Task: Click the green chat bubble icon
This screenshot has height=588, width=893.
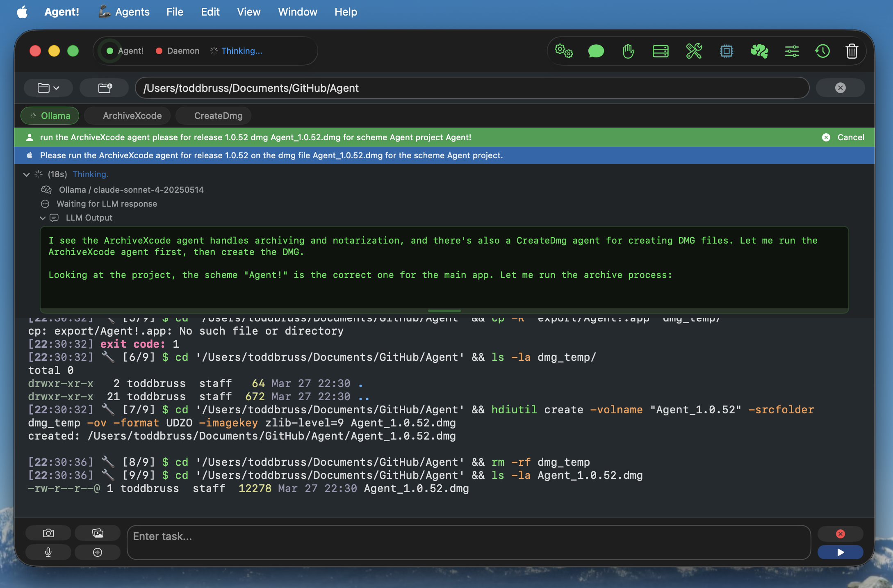Action: click(x=596, y=51)
